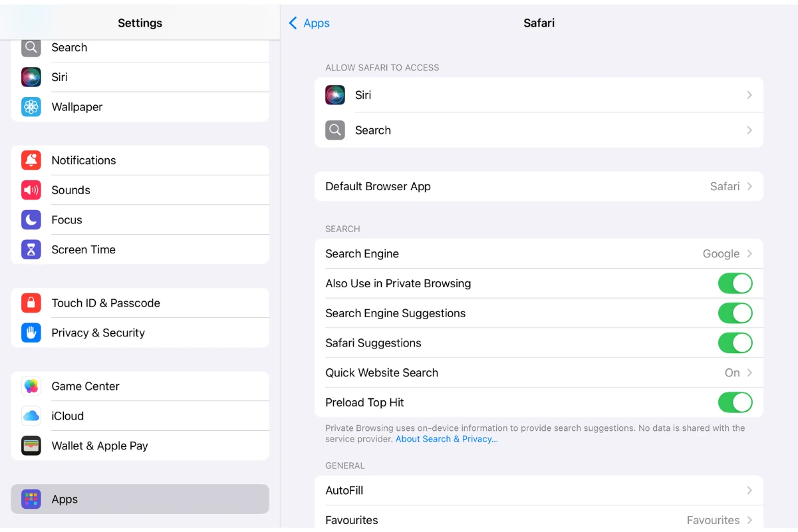
Task: Tap the Google value for Search Engine
Action: click(721, 254)
